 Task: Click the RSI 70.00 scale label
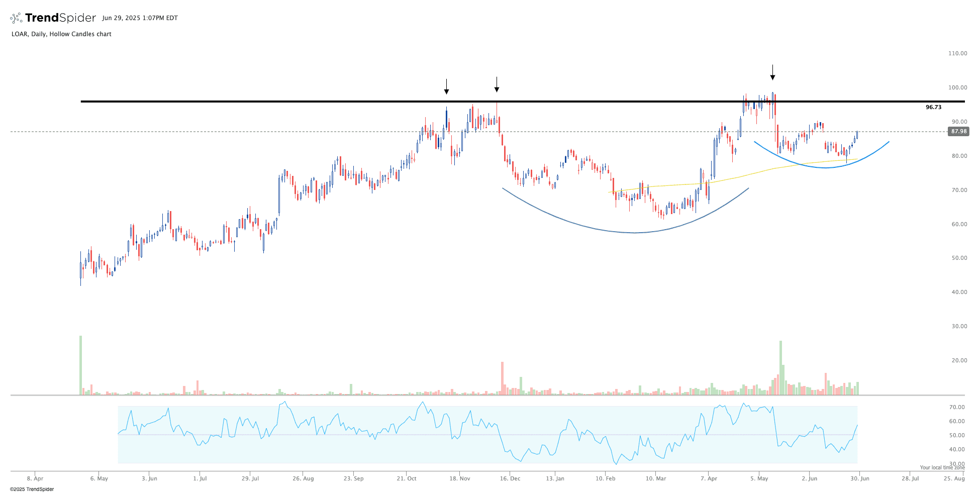click(x=957, y=407)
